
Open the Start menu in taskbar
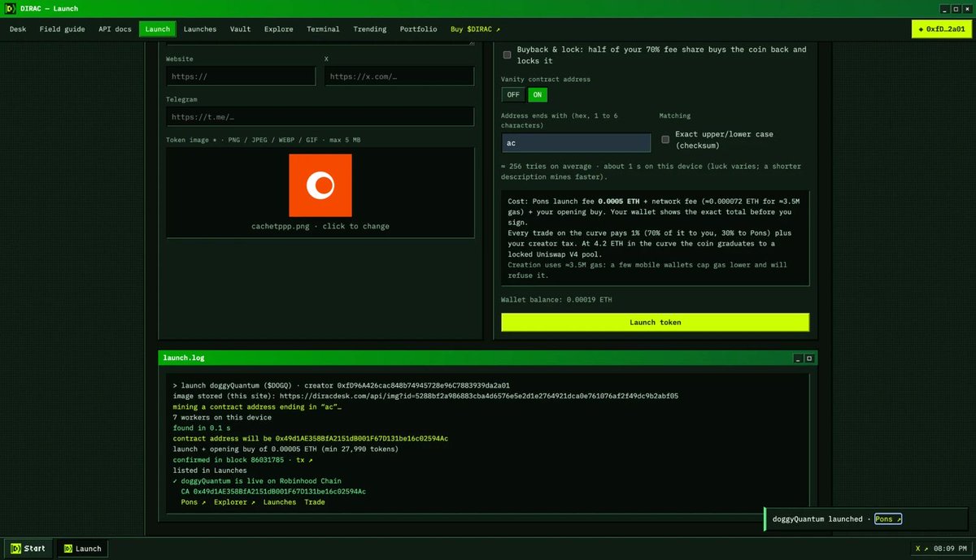28,549
